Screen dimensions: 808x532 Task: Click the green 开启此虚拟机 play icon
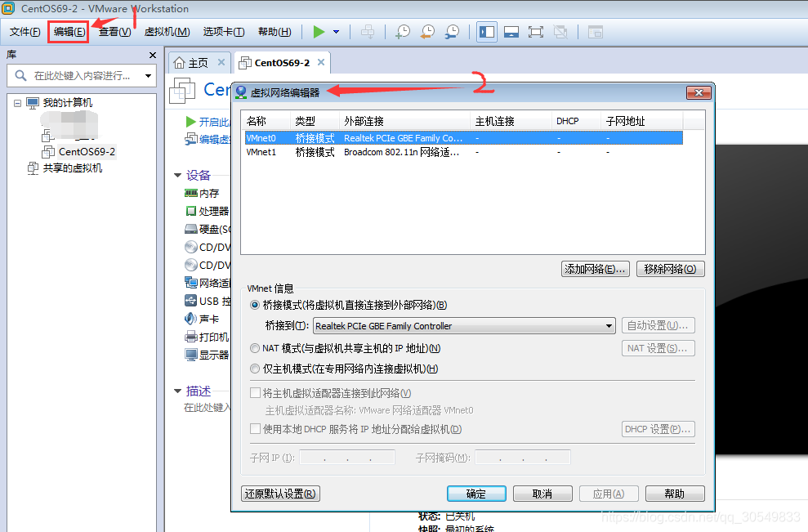[190, 122]
